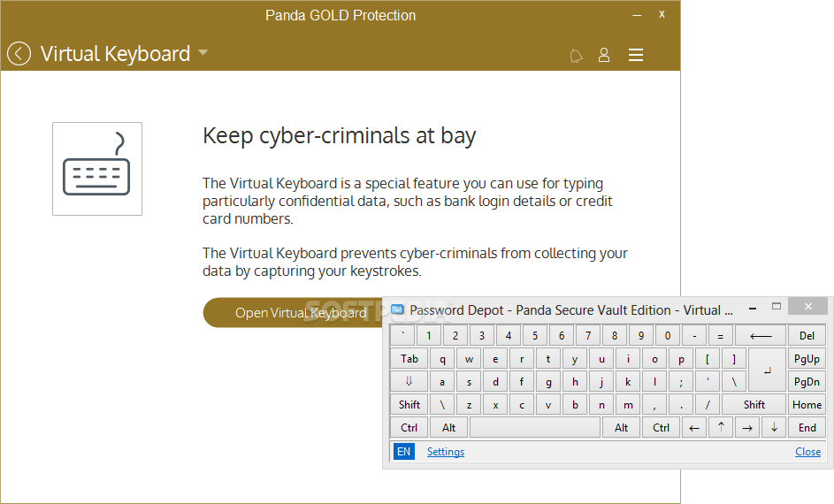
Task: Toggle the left Shift key
Action: click(x=409, y=405)
